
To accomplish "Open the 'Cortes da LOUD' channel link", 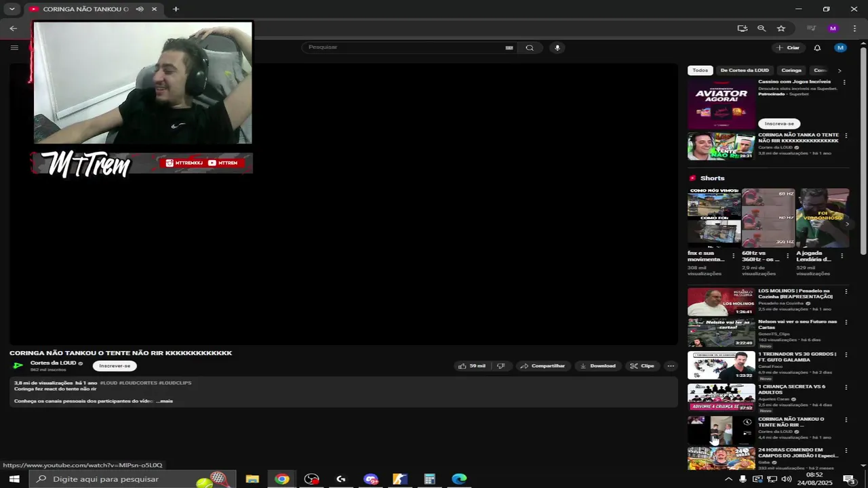I will click(53, 363).
